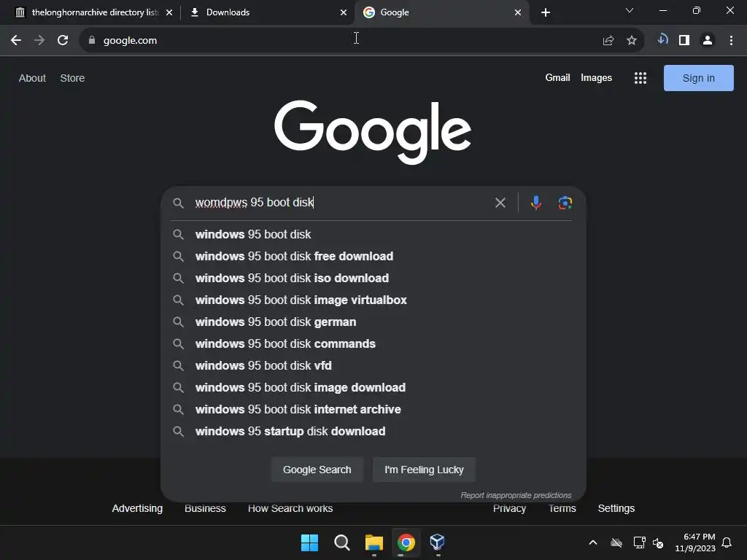The width and height of the screenshot is (747, 560).
Task: Open Windows Start menu
Action: (x=309, y=542)
